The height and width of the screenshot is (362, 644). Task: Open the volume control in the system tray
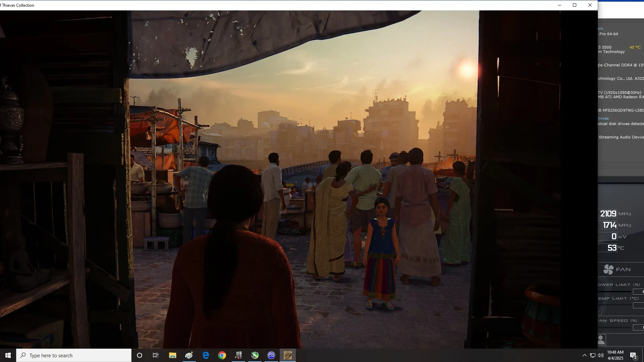[601, 355]
